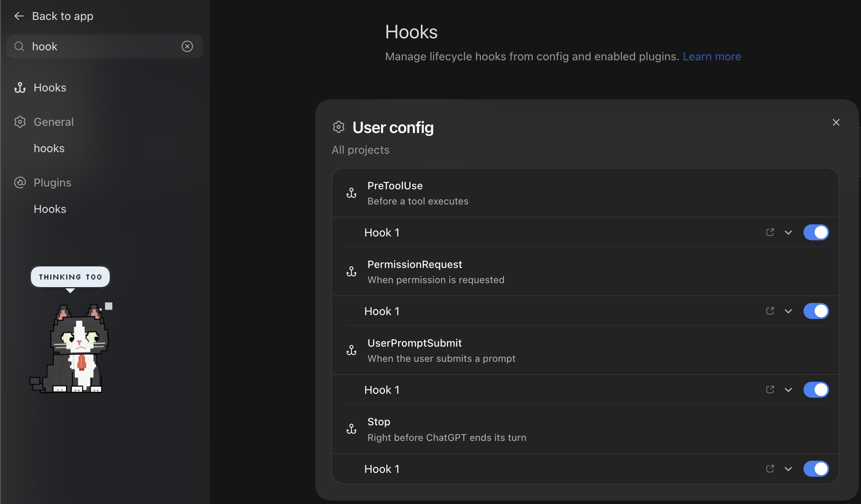This screenshot has height=504, width=861.
Task: Expand Stop Hook 1 details chevron
Action: pyautogui.click(x=788, y=469)
